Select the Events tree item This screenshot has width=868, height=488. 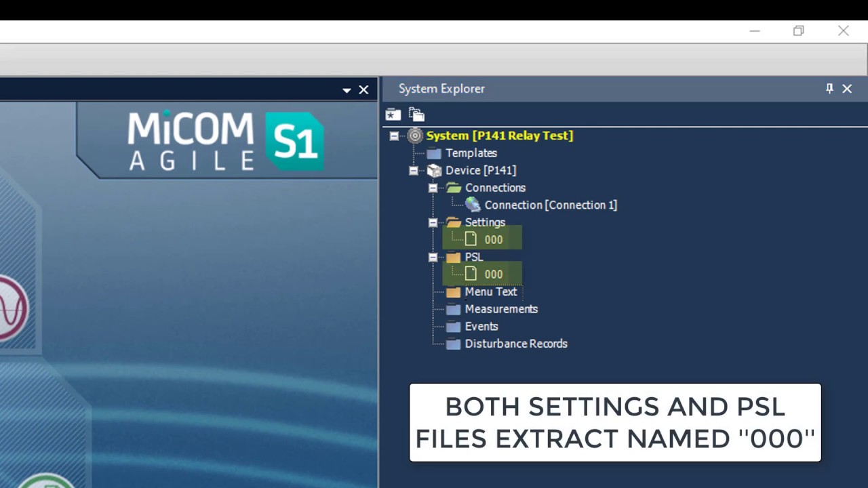(x=481, y=326)
